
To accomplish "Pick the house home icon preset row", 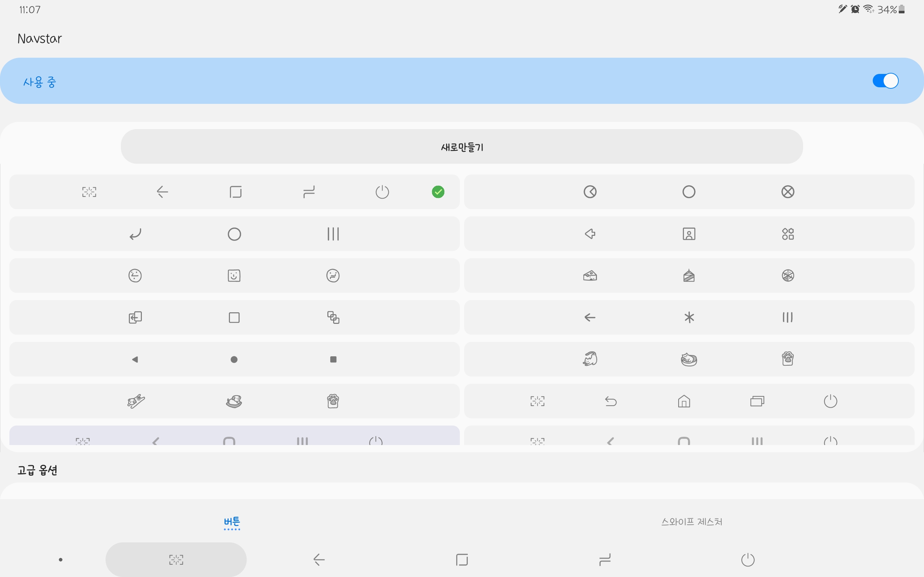I will tap(684, 401).
